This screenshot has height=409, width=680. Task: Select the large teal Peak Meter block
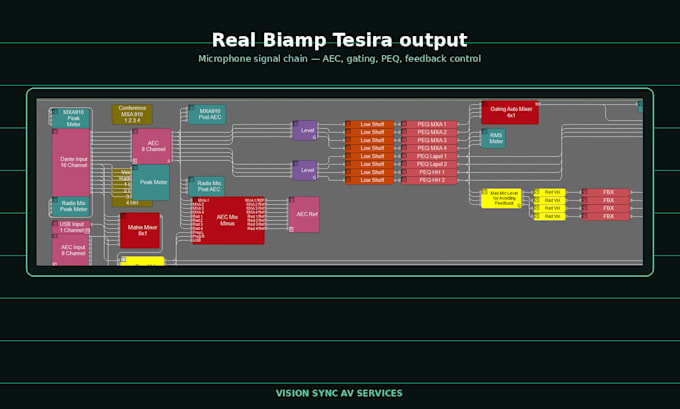[151, 182]
